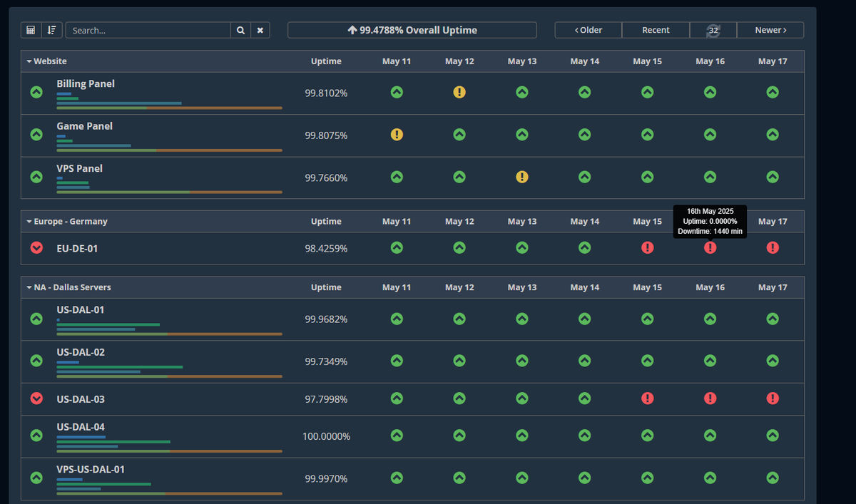
Task: Click US-DAL-01 up status icon
Action: coord(36,319)
